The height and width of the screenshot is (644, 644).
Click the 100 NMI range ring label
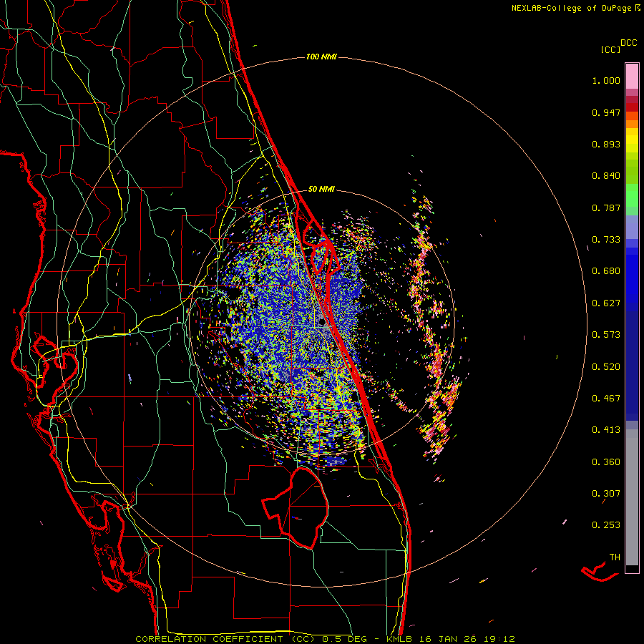pyautogui.click(x=321, y=57)
